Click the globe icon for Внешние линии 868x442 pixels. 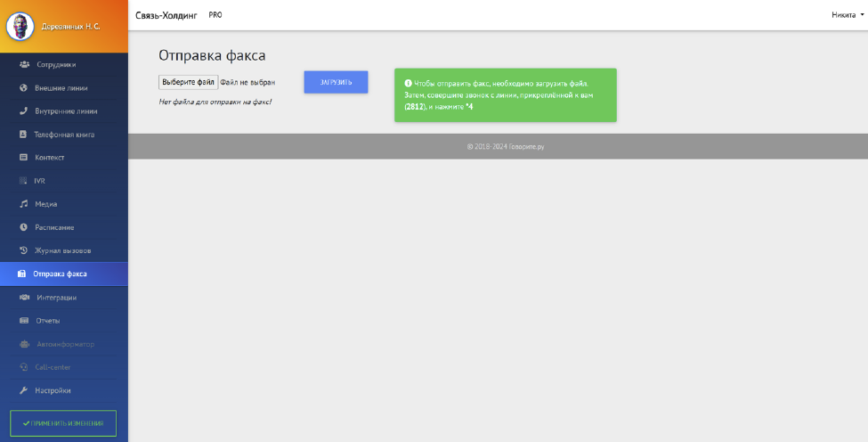(x=24, y=88)
